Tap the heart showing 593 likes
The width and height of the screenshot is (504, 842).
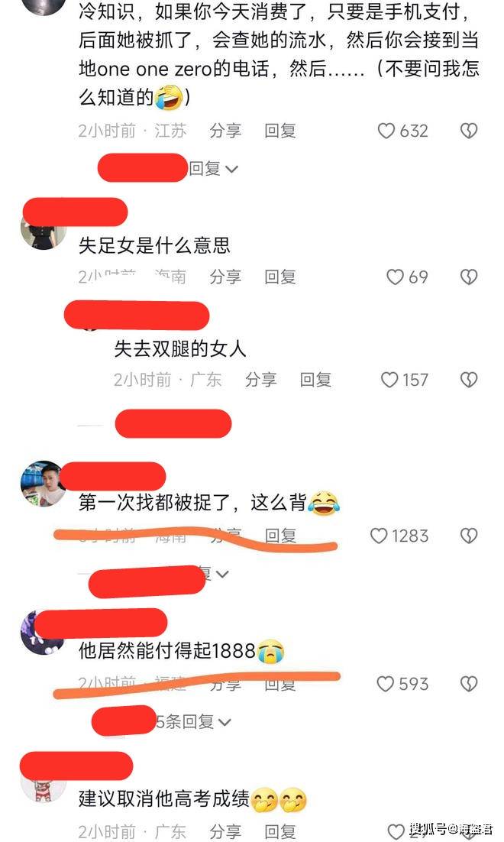386,684
